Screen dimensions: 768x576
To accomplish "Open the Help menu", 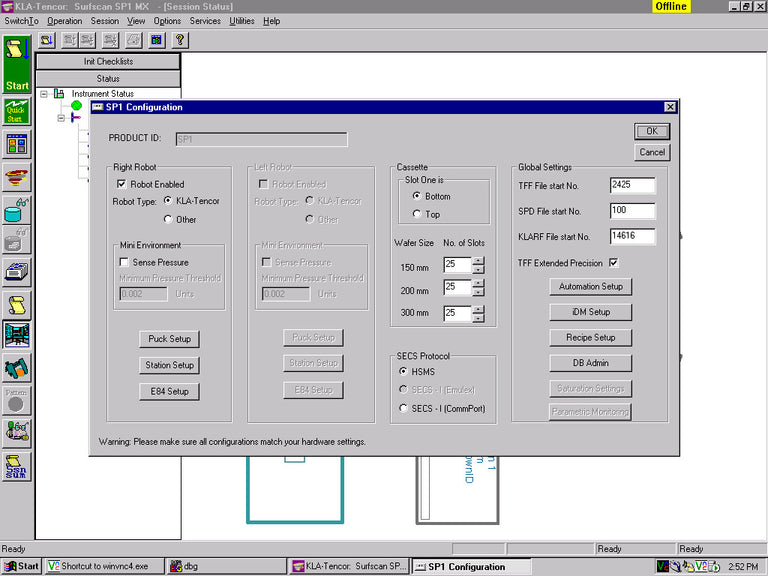I will pyautogui.click(x=271, y=21).
